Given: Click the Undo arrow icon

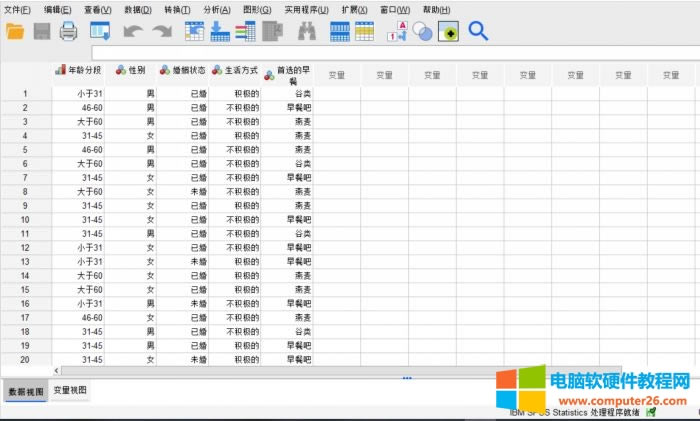Looking at the screenshot, I should click(133, 31).
